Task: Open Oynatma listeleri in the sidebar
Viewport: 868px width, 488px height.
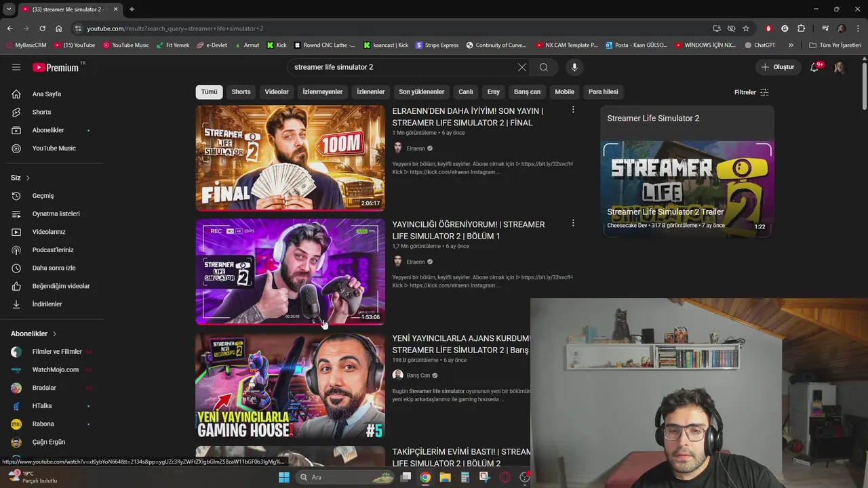Action: click(x=56, y=213)
